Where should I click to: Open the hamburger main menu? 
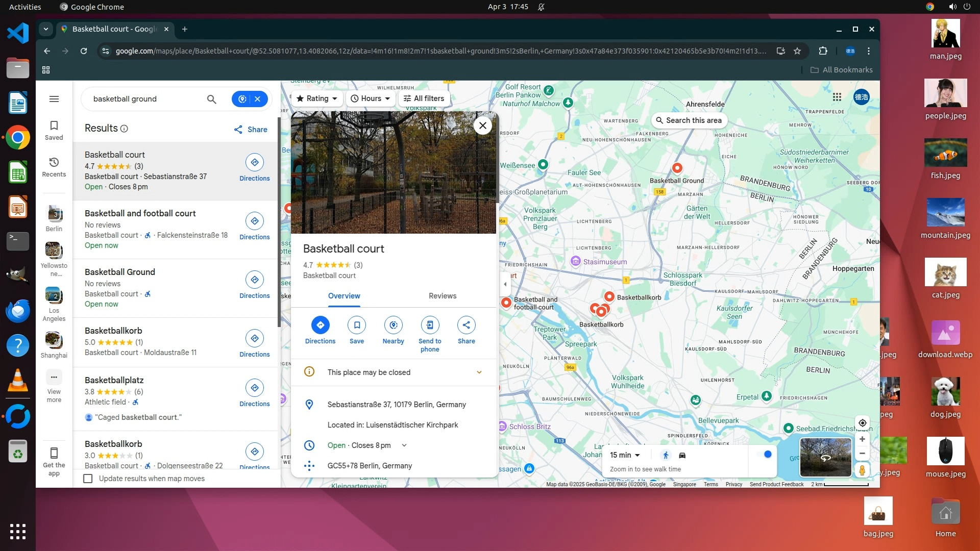(54, 99)
